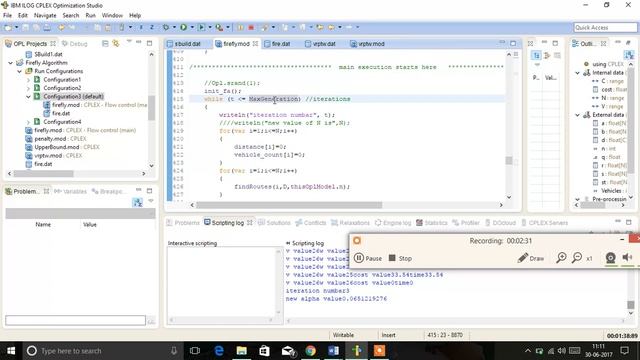The image size is (640, 360).
Task: Open File Explorer from taskbar
Action: pos(242,351)
